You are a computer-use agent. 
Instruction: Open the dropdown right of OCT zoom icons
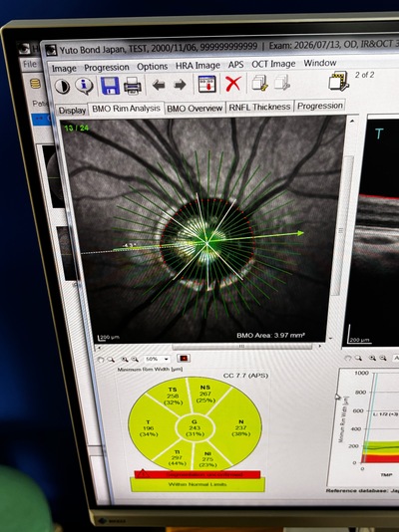(396, 358)
